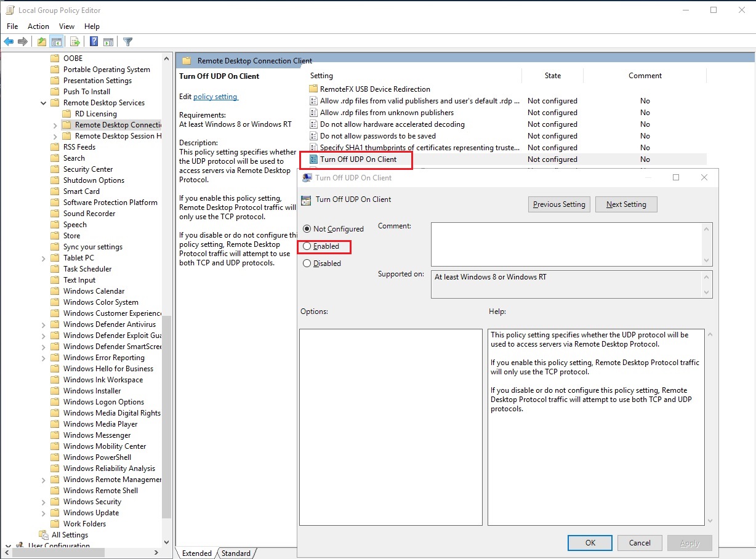Click the folder icon next to Store
The width and height of the screenshot is (756, 559).
pyautogui.click(x=55, y=236)
